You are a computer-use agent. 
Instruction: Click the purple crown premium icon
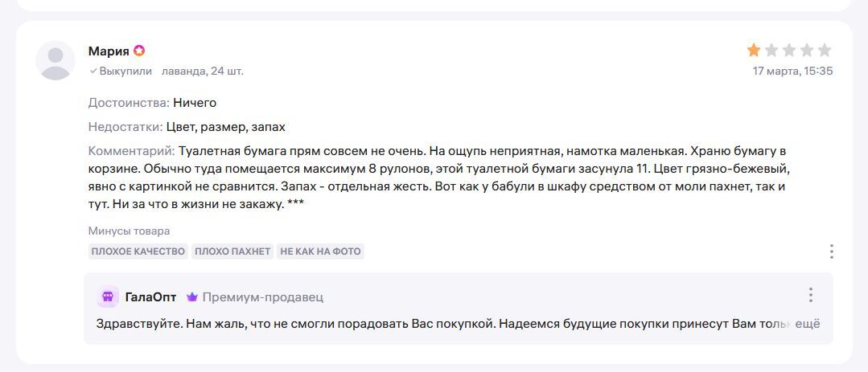point(192,297)
